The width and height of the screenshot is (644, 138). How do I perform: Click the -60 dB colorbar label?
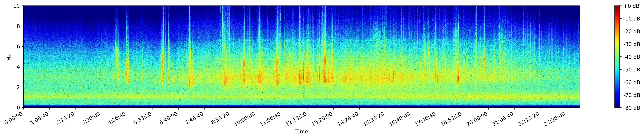tap(632, 82)
